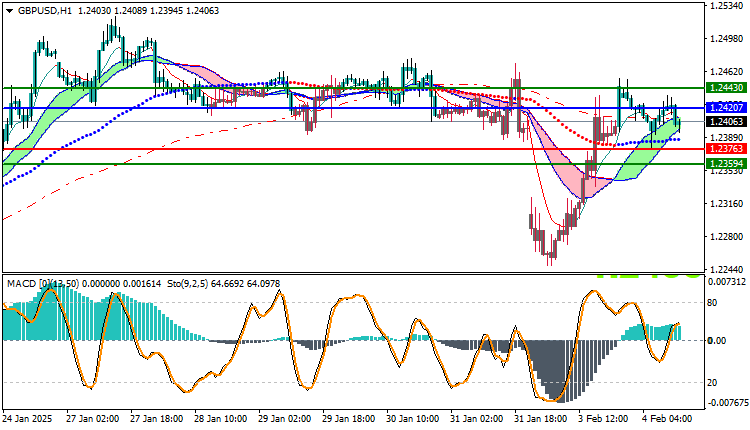Click the current price label 1.24063
The width and height of the screenshot is (750, 430).
pos(726,122)
